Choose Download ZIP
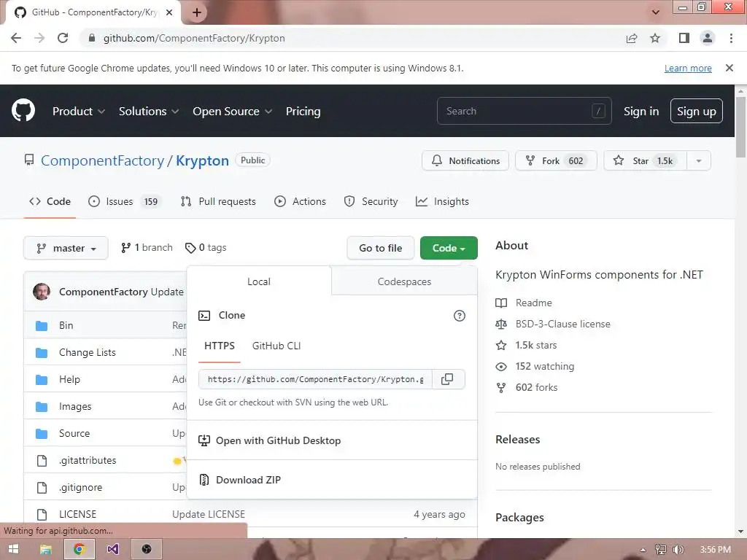 click(332, 480)
